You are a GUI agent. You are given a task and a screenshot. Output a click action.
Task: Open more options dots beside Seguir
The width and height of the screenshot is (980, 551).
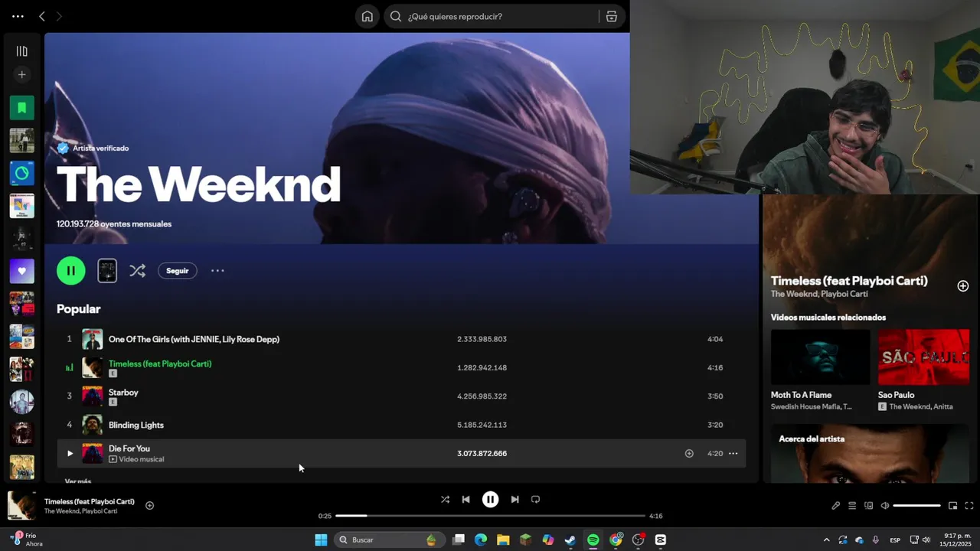click(217, 270)
